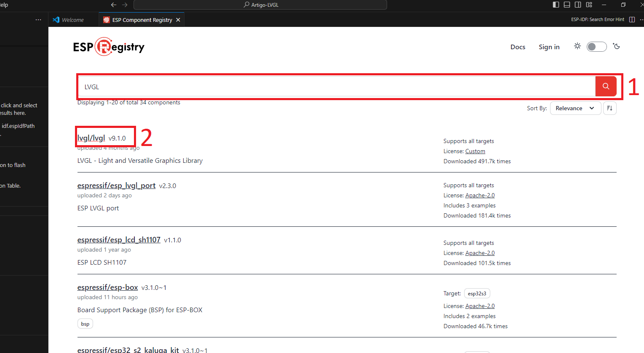Open the customize layout icon
The width and height of the screenshot is (644, 353).
tap(589, 5)
